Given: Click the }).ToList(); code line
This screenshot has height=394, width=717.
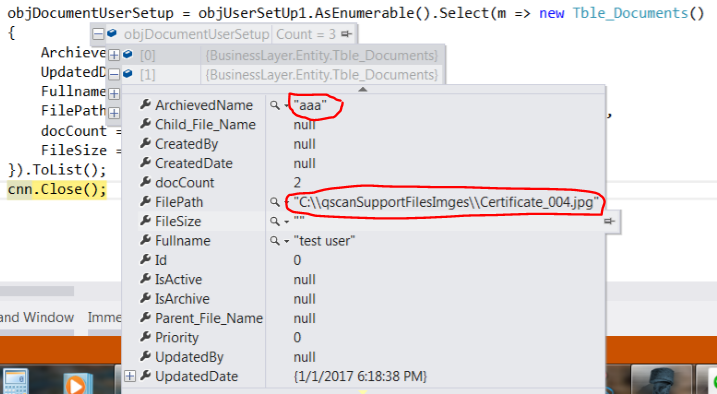Looking at the screenshot, I should coord(57,170).
